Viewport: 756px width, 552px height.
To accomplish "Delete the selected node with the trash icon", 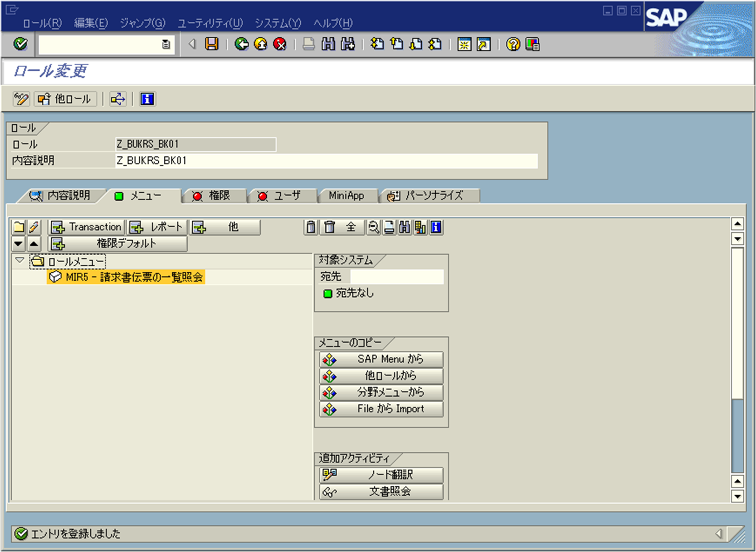I will 310,227.
